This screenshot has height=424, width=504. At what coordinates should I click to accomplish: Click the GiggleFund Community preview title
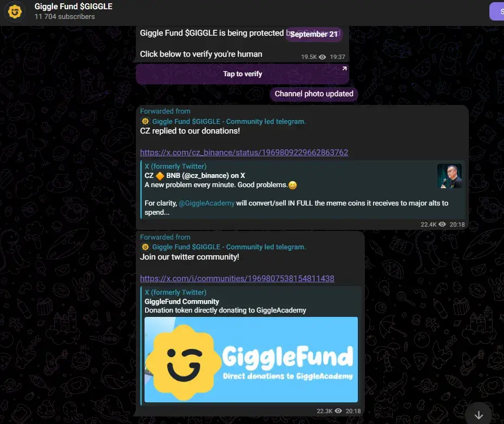[x=181, y=302]
